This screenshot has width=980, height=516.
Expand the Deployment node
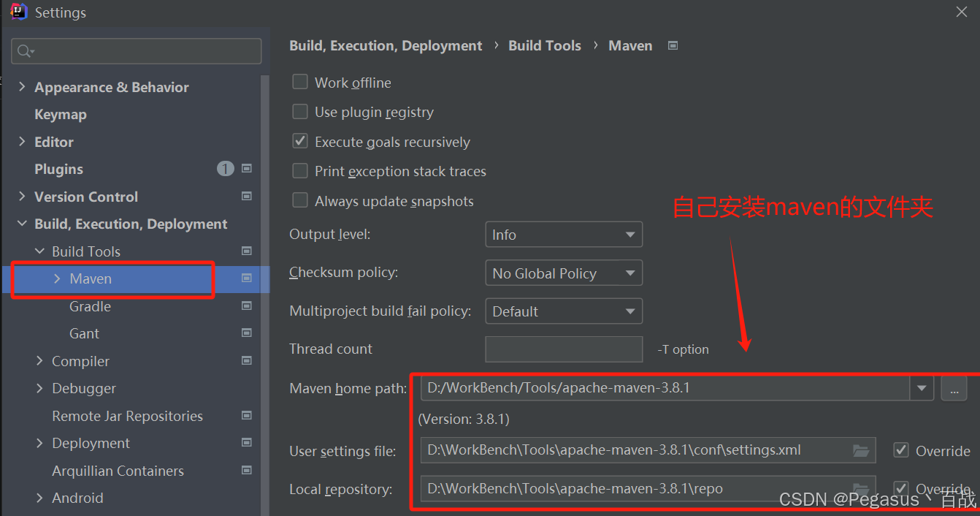(39, 443)
